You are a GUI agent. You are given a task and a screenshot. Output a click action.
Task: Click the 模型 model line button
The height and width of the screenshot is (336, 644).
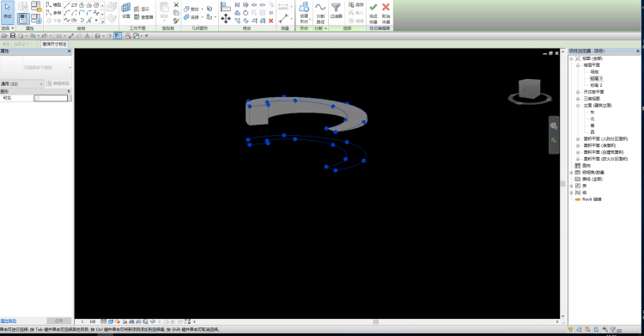(53, 5)
